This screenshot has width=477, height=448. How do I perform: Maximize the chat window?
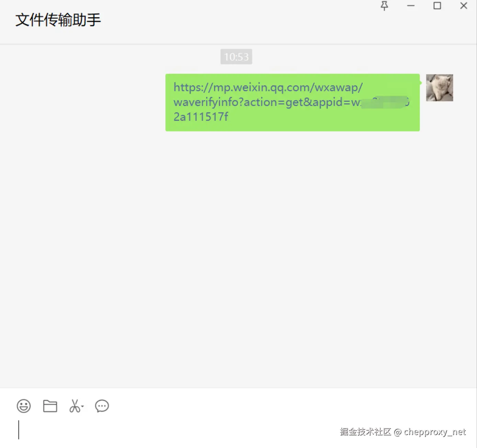[437, 6]
